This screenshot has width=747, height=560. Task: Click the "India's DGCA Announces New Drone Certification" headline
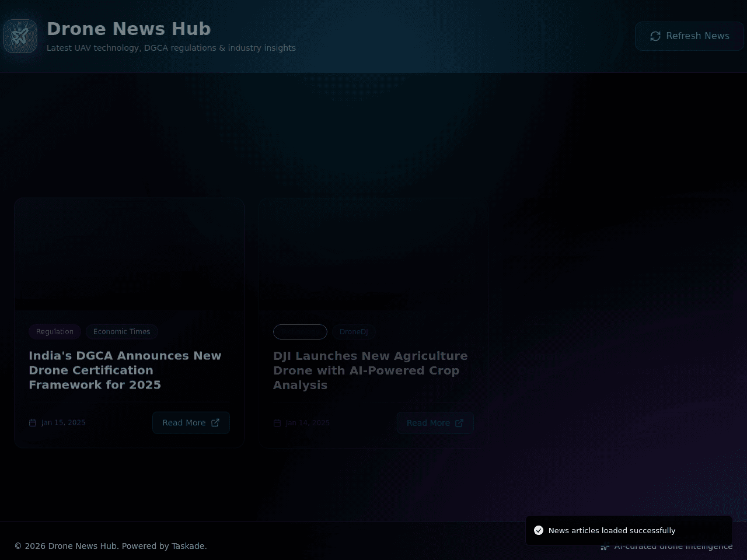[x=125, y=370]
